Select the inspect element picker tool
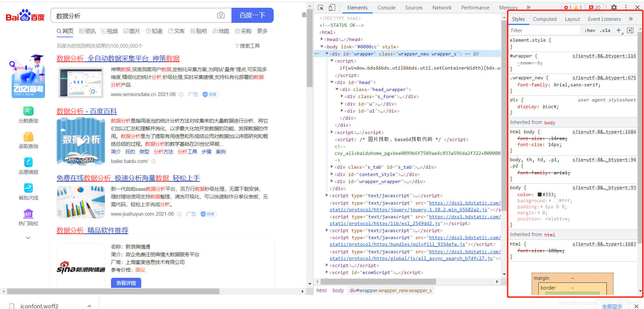Image resolution: width=644 pixels, height=309 pixels. (x=321, y=7)
